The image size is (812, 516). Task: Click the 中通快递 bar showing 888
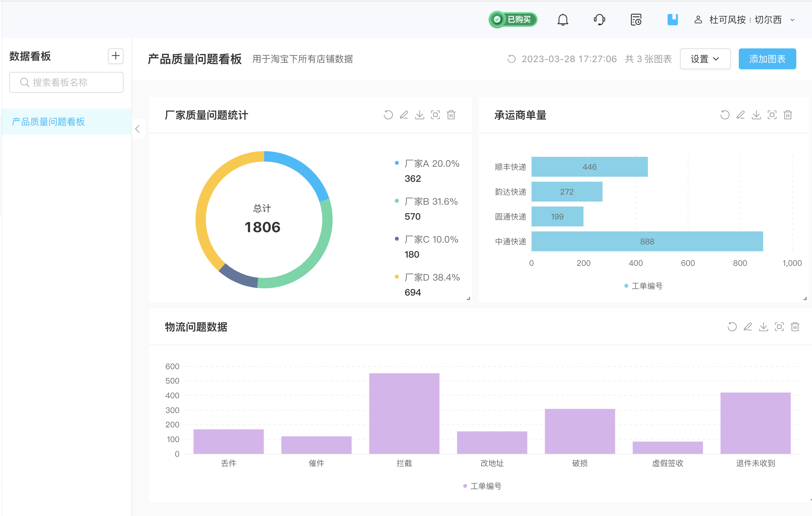coord(647,241)
